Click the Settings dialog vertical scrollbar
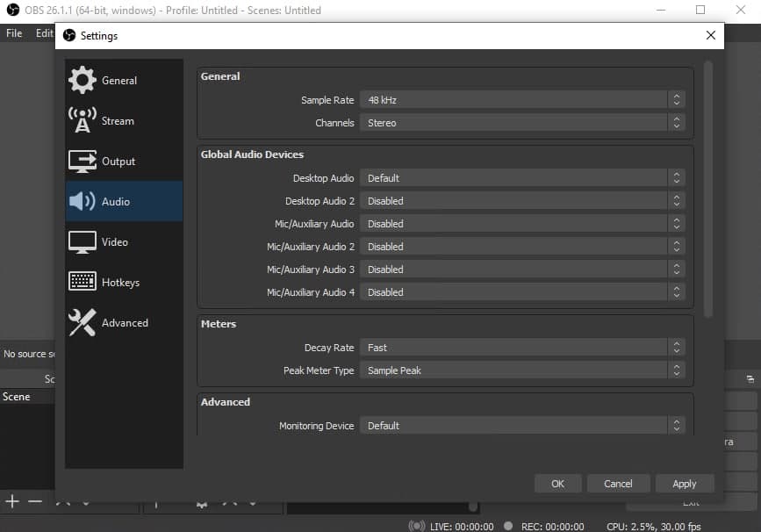Image resolution: width=761 pixels, height=532 pixels. pos(708,190)
